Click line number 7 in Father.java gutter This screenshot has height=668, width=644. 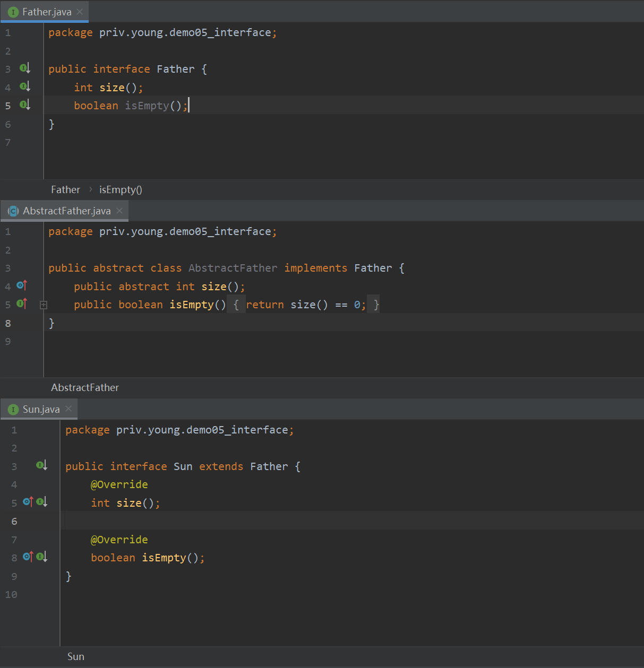(8, 142)
